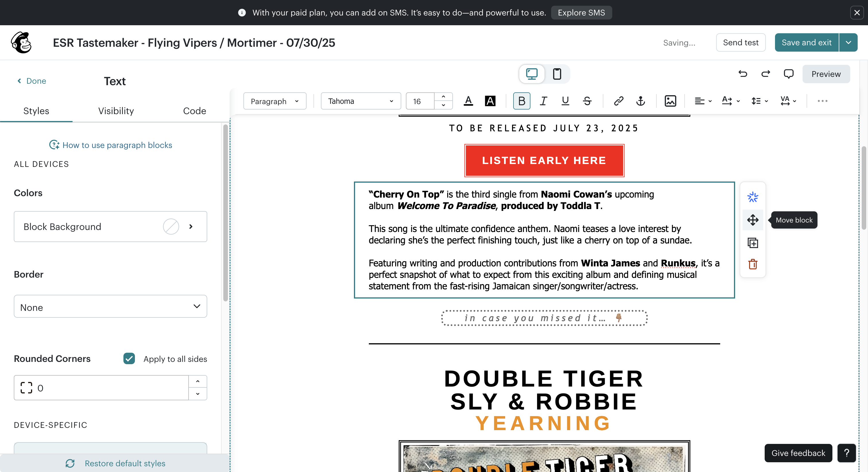
Task: Click the Send test button
Action: (x=741, y=42)
